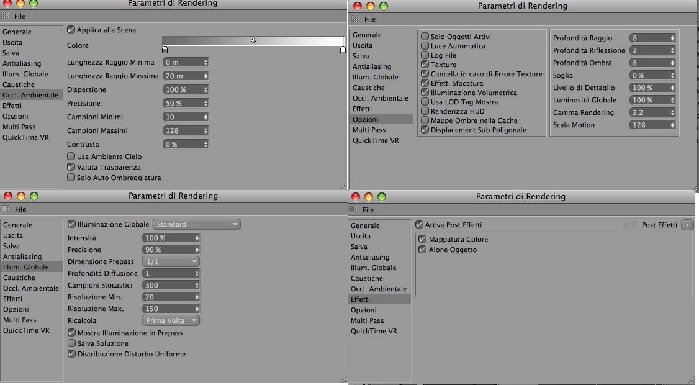This screenshot has width=699, height=385.
Task: Uncheck the Texture option
Action: click(425, 65)
